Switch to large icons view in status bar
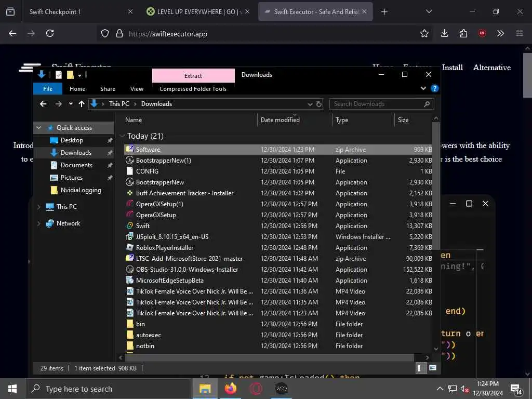Image resolution: width=532 pixels, height=399 pixels. 433,368
